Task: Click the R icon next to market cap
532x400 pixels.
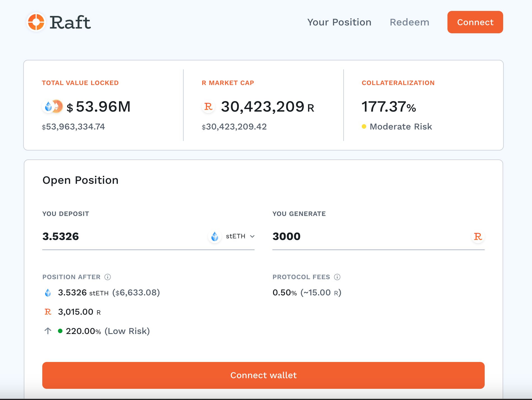Action: (x=208, y=107)
